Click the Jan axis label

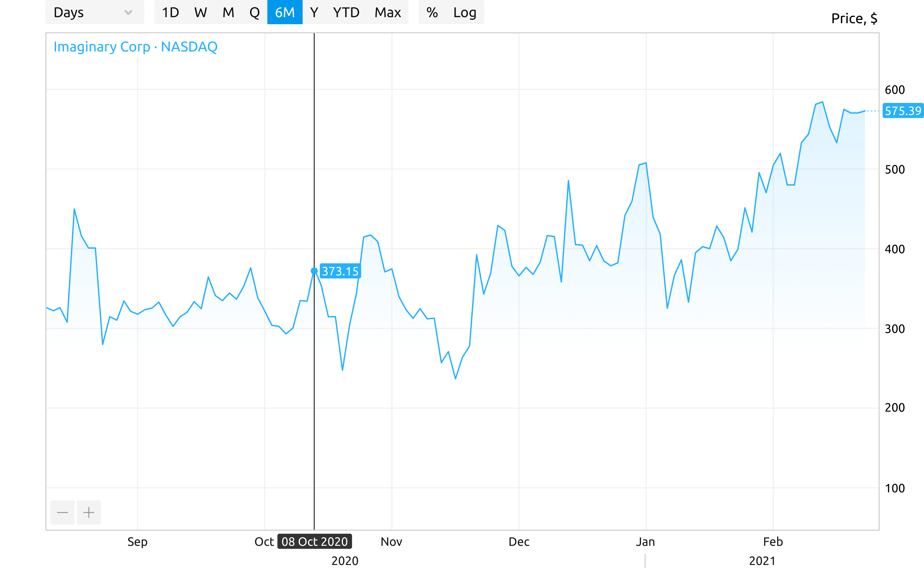pos(645,542)
